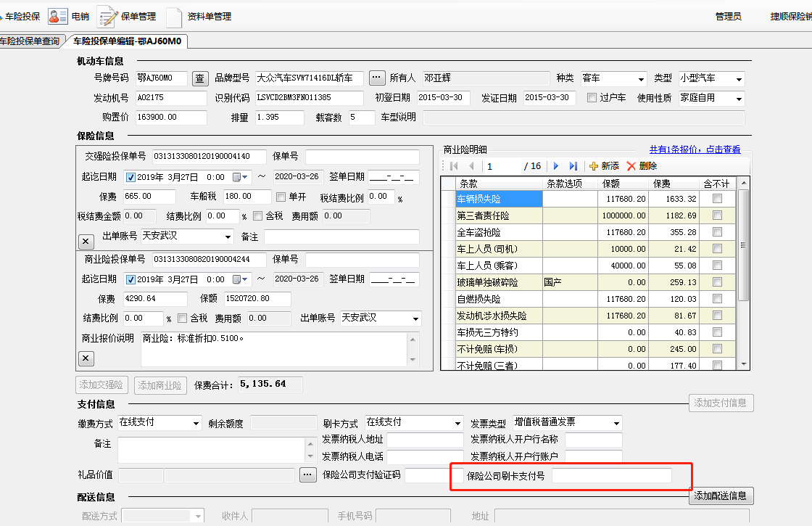Open calendar picker for 交强险 start date

(240, 177)
